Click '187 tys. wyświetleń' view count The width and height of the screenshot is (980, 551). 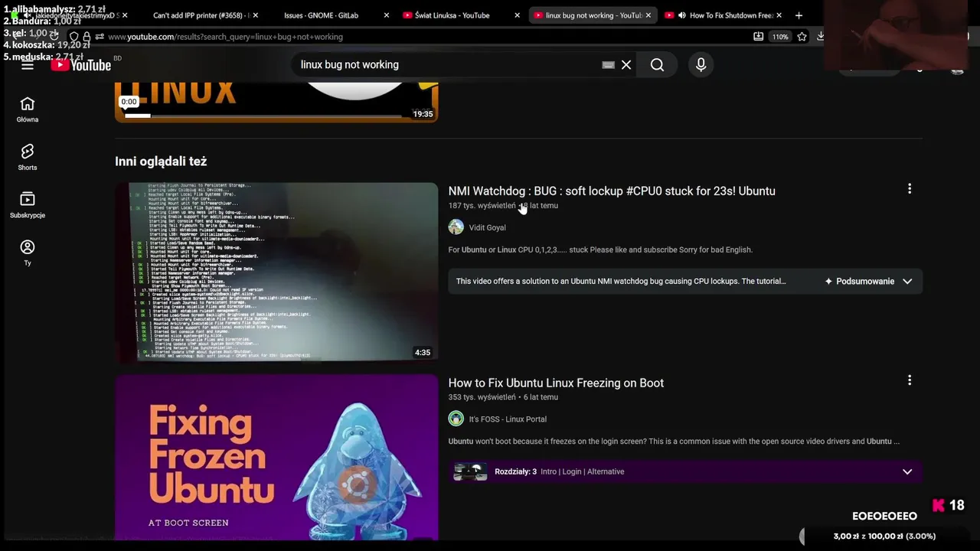pyautogui.click(x=482, y=206)
